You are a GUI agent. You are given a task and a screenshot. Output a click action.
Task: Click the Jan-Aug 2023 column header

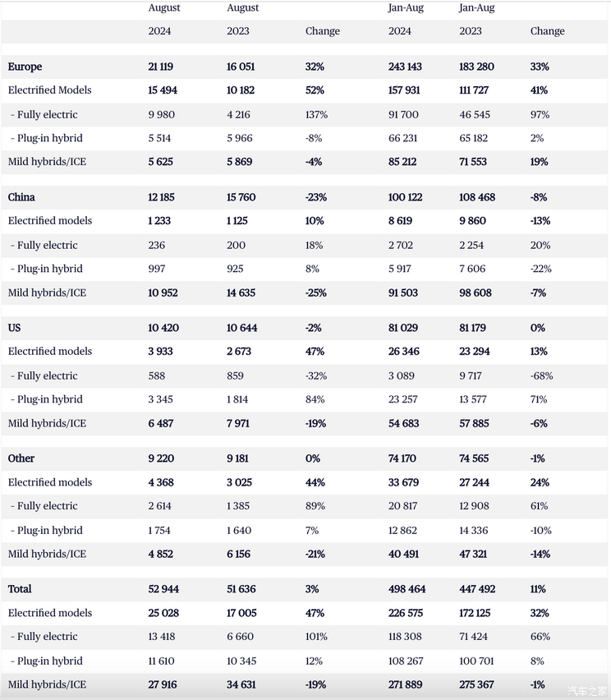(x=476, y=19)
